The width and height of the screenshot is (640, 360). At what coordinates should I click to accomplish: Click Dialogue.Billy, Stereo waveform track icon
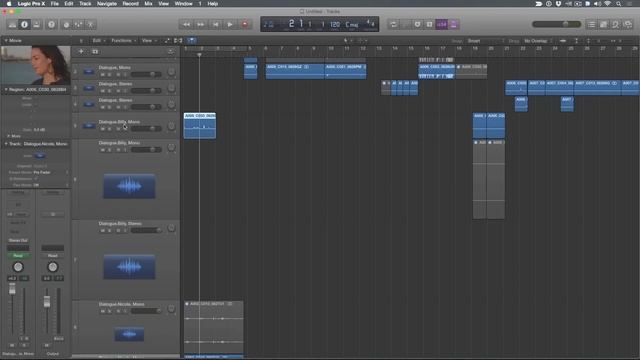129,267
